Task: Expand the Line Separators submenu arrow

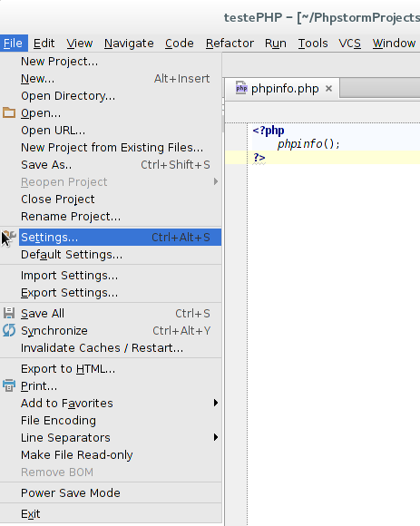Action: click(216, 437)
